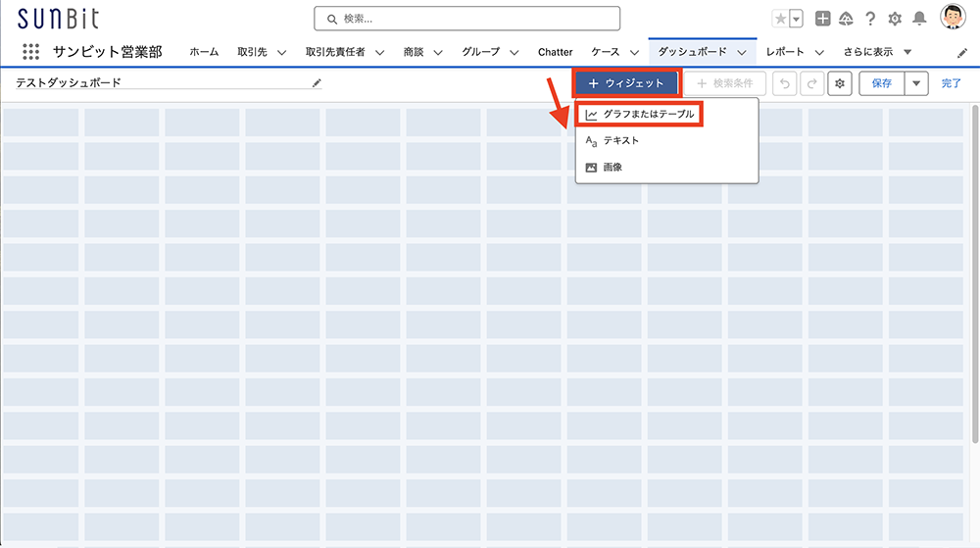Image resolution: width=980 pixels, height=548 pixels.
Task: Click the vertical scrollbar of the dashboard
Action: [x=975, y=274]
